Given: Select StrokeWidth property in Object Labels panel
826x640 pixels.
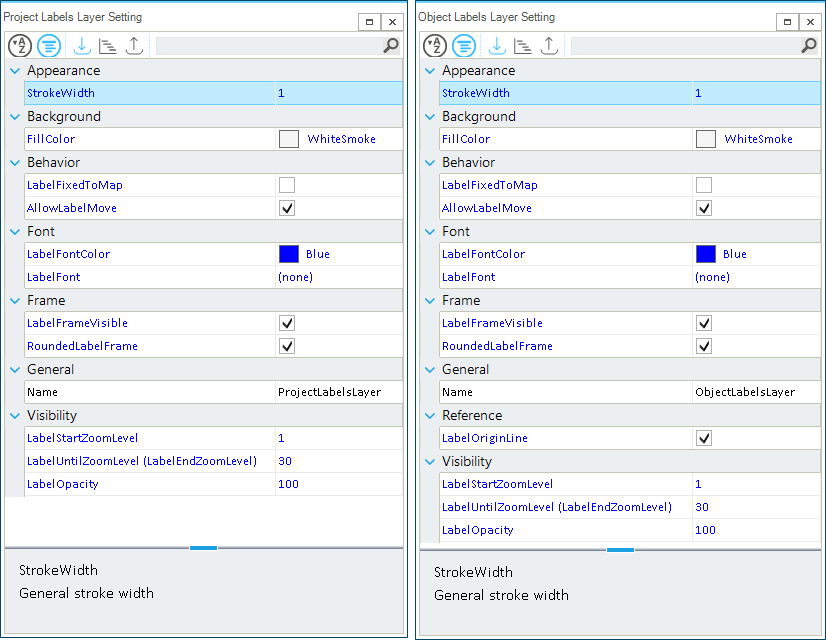Looking at the screenshot, I should coord(476,93).
